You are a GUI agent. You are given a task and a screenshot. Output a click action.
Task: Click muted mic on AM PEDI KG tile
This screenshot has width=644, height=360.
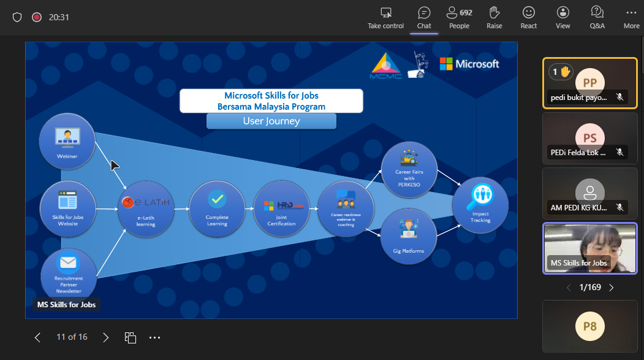tap(619, 207)
